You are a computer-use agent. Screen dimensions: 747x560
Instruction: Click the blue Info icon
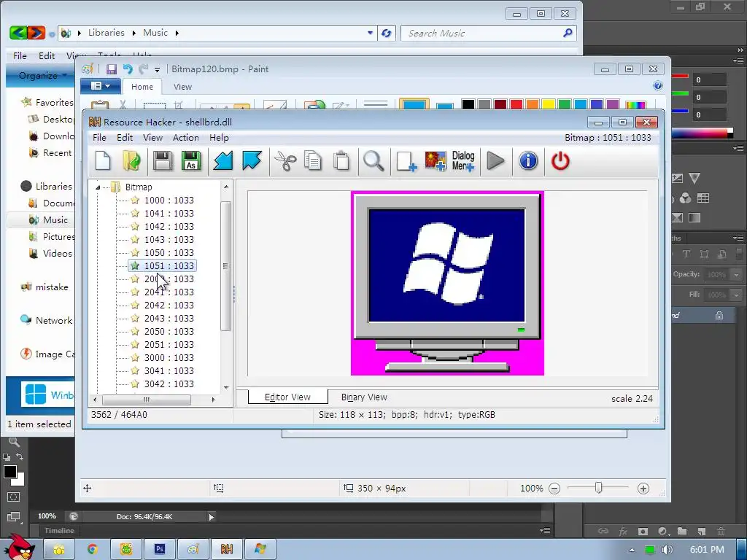[x=528, y=161]
